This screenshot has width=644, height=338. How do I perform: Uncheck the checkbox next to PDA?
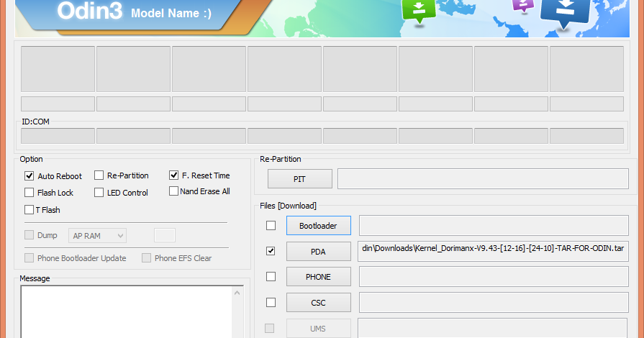[x=271, y=251]
